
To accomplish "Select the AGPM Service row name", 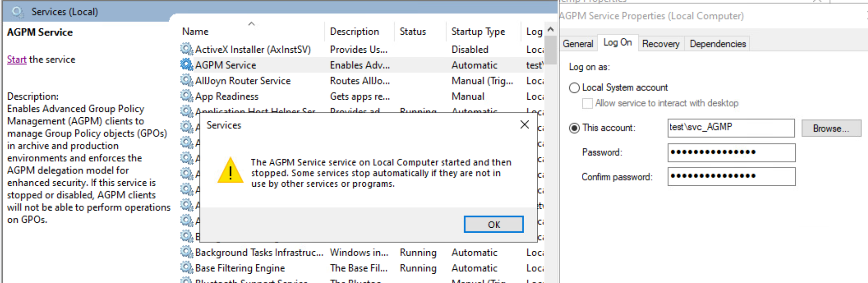I will [226, 65].
